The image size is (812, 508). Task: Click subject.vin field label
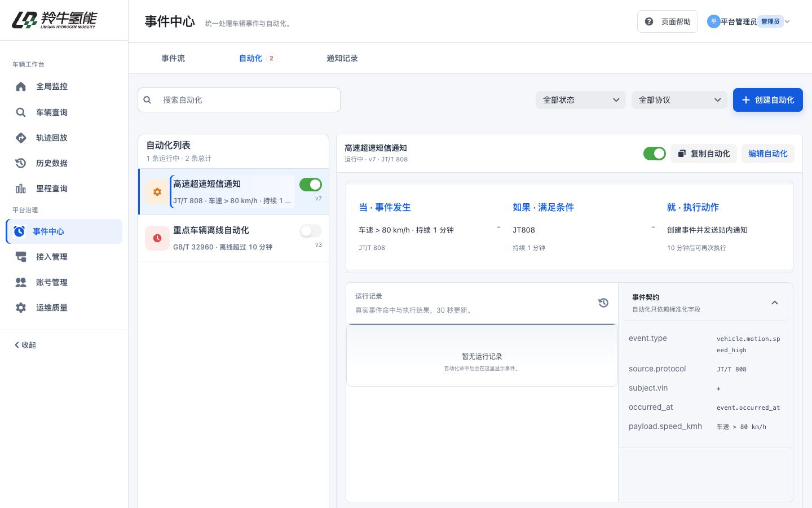pyautogui.click(x=648, y=388)
